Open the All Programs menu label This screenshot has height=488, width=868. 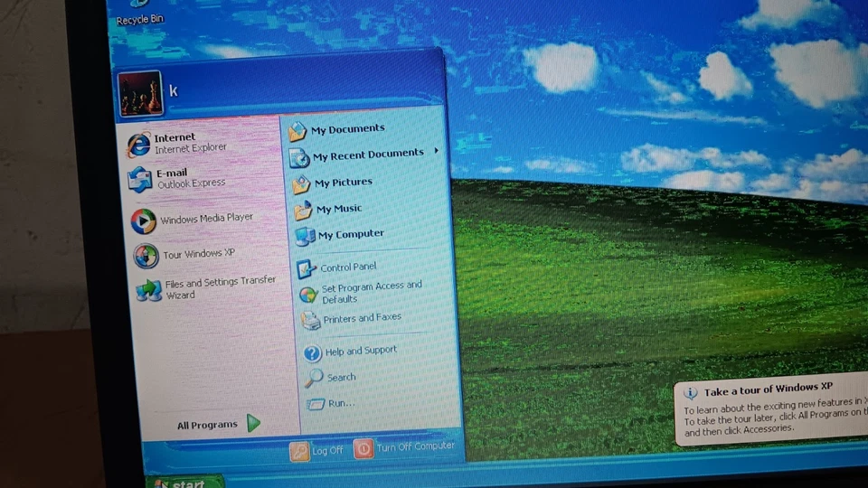pyautogui.click(x=207, y=425)
